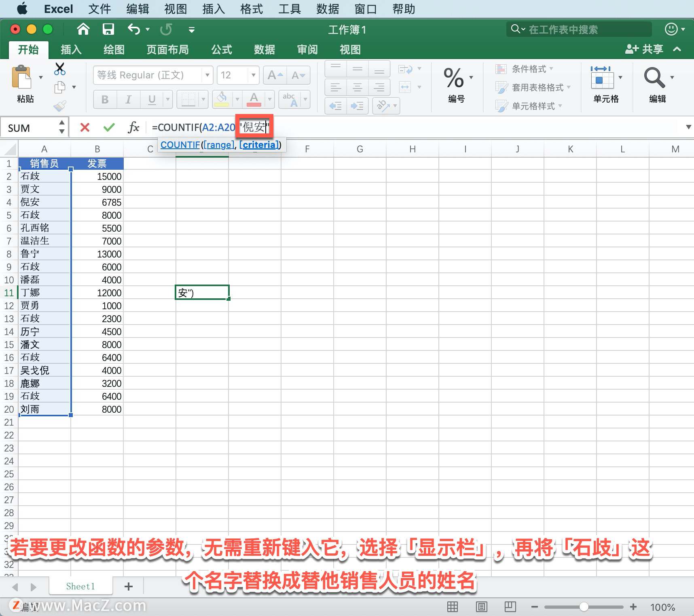The height and width of the screenshot is (616, 694).
Task: Apply red font color
Action: pos(254,99)
